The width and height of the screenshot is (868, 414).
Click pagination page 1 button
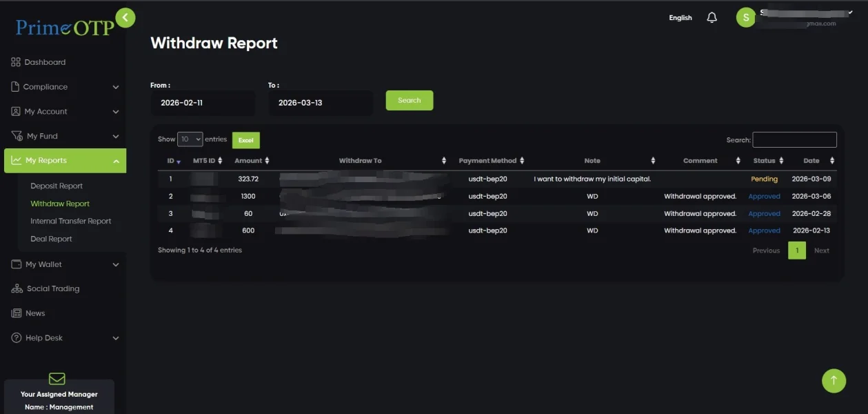click(x=797, y=250)
